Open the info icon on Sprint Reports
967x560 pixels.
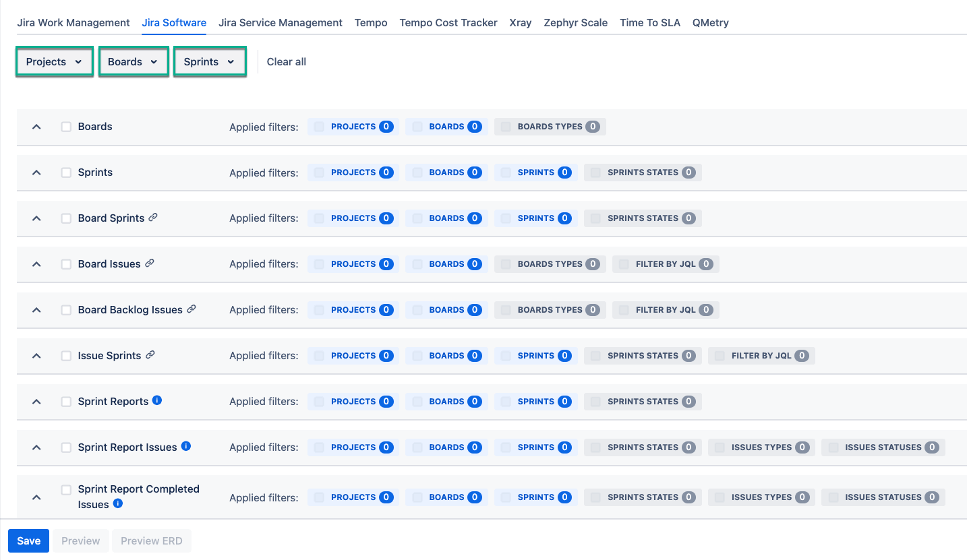157,400
